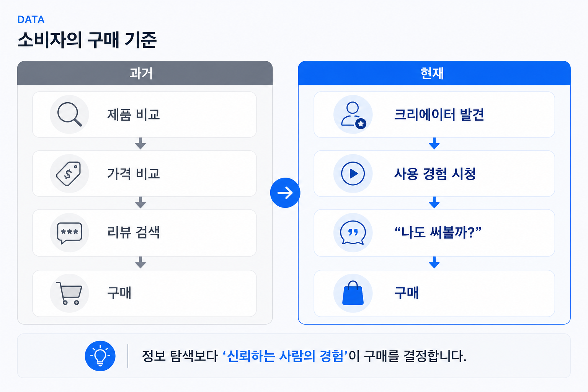This screenshot has width=588, height=392.
Task: Click the 제품 비교 card
Action: click(x=144, y=114)
